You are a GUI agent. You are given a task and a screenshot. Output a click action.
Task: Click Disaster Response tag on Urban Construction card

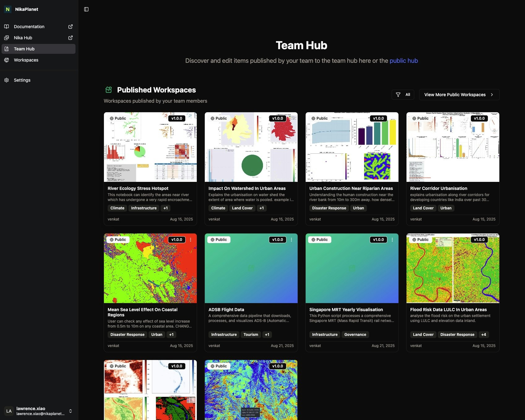(329, 208)
